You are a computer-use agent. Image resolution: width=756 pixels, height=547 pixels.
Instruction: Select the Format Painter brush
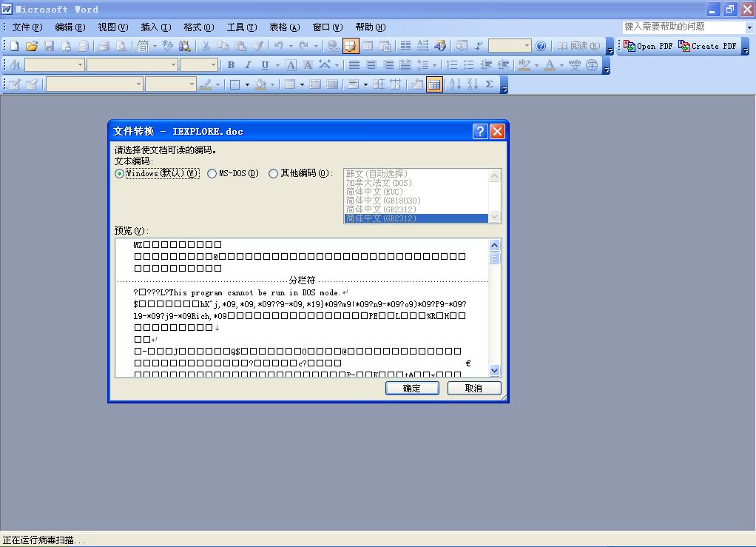(258, 46)
